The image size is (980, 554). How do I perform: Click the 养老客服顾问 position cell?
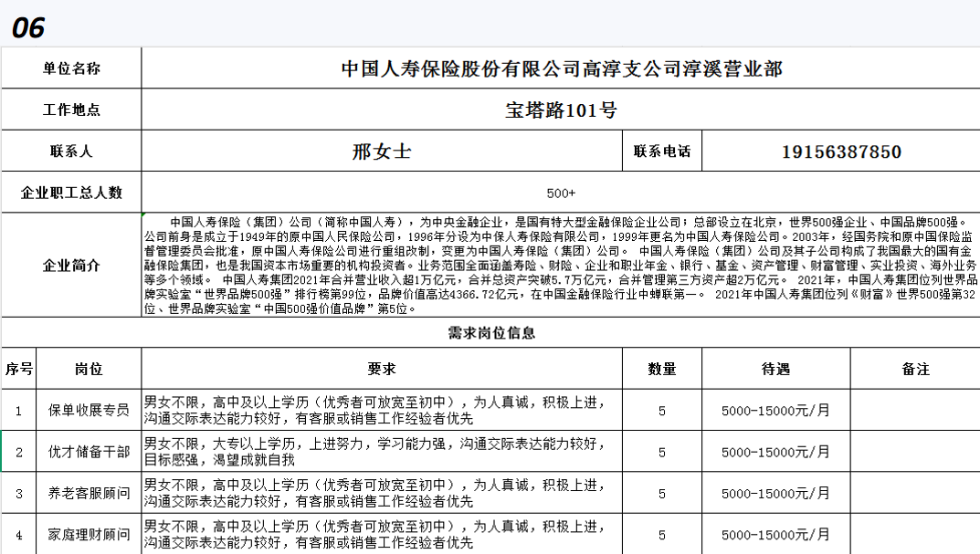89,494
